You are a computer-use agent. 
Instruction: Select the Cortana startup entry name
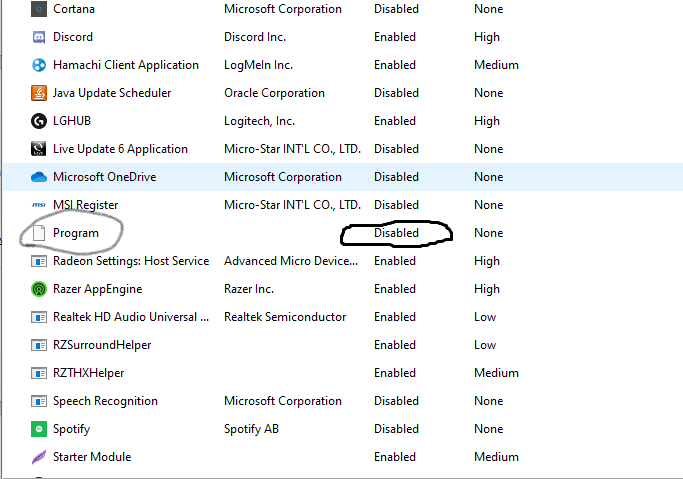coord(74,9)
